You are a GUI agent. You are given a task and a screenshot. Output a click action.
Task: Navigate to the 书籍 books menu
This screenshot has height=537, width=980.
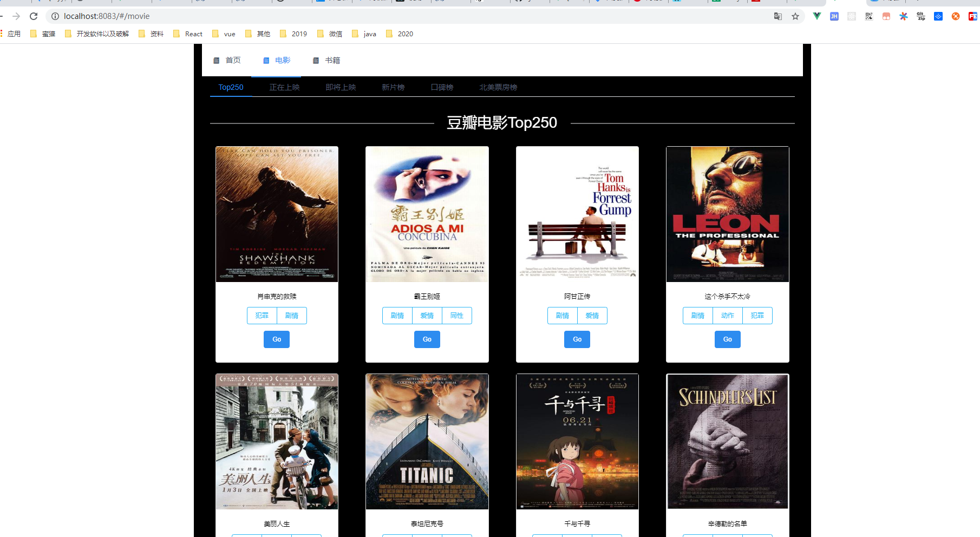(326, 61)
